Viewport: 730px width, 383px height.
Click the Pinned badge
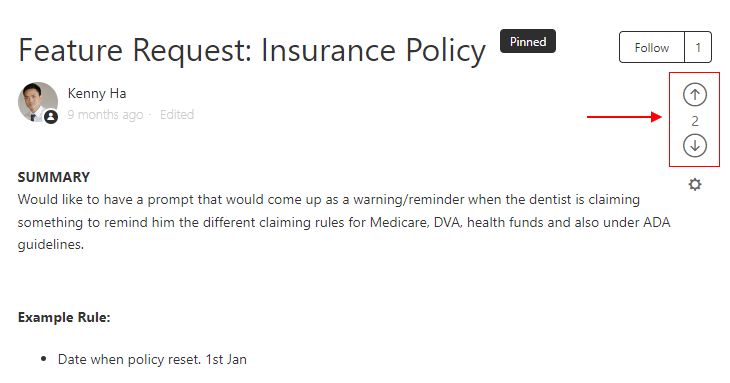(x=527, y=41)
